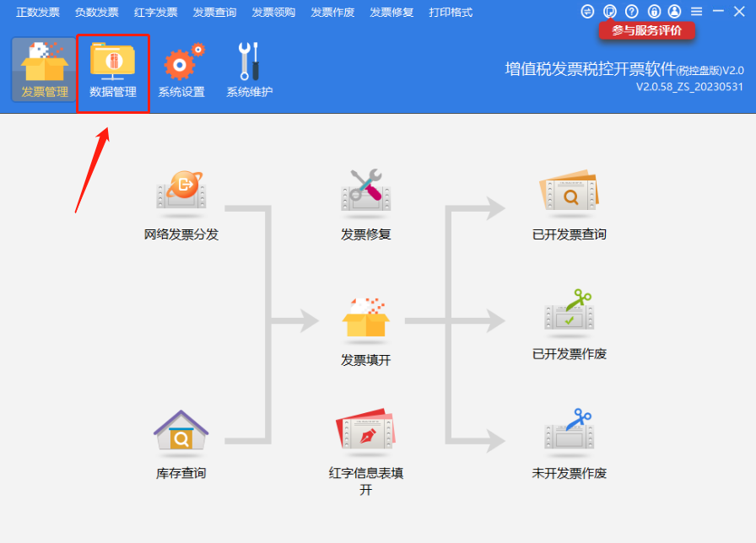Open 库存查询 stock inquiry
The image size is (756, 543).
click(181, 444)
